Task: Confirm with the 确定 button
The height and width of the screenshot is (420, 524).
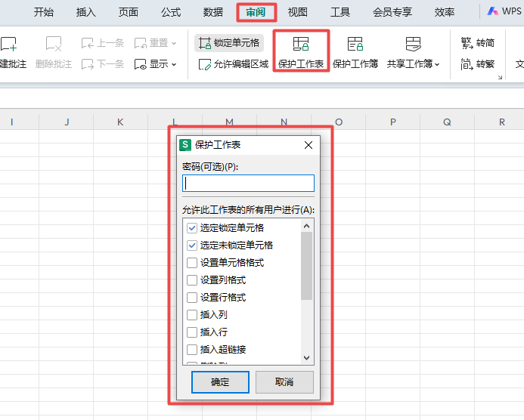Action: pos(220,382)
